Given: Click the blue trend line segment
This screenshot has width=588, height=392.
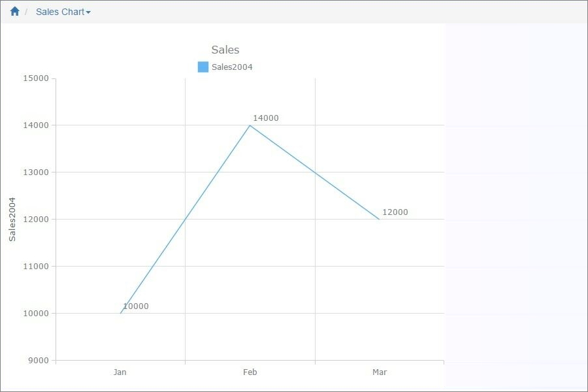Looking at the screenshot, I should [x=186, y=219].
